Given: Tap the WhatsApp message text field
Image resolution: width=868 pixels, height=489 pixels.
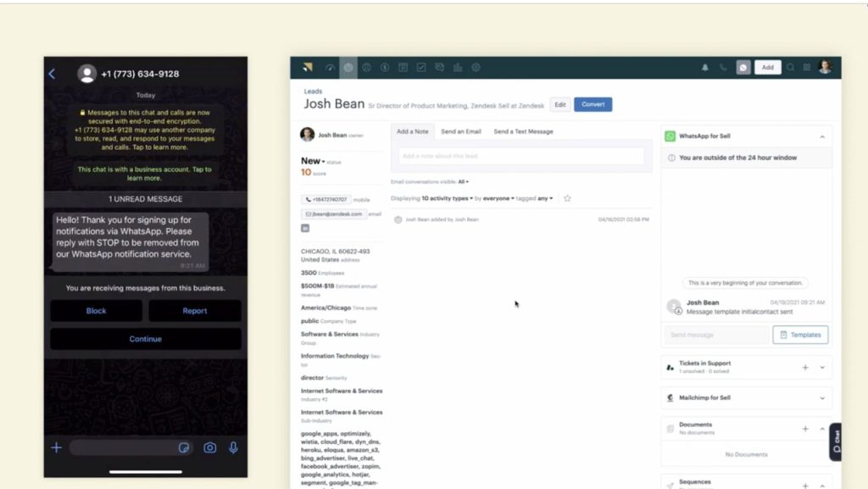Looking at the screenshot, I should pyautogui.click(x=131, y=447).
